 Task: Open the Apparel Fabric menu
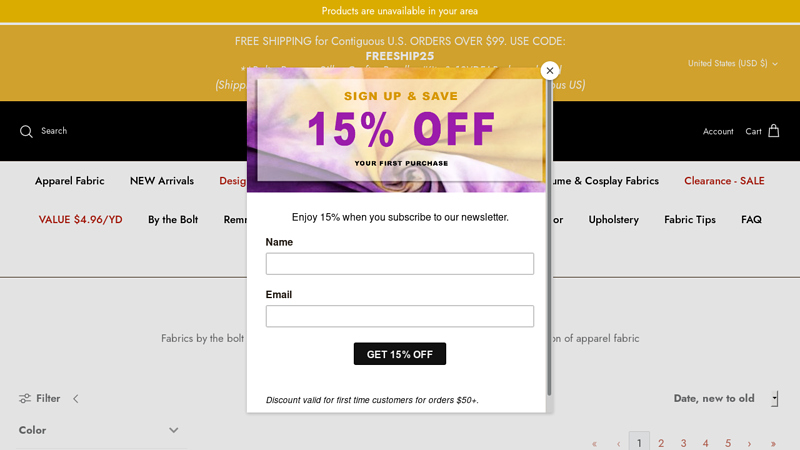[x=70, y=181]
